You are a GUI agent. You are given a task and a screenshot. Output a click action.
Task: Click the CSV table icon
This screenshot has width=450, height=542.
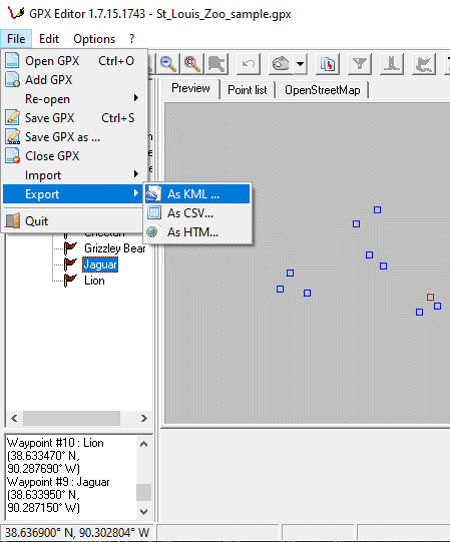pyautogui.click(x=154, y=213)
